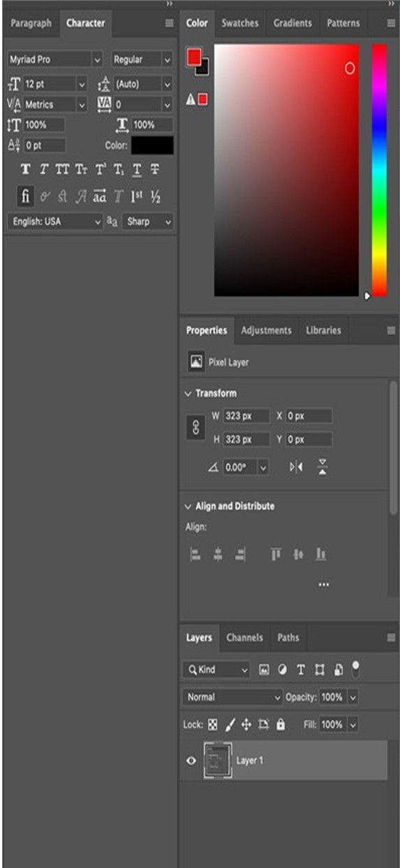
Task: Click the vertical rainbow hue slider
Action: click(x=378, y=170)
